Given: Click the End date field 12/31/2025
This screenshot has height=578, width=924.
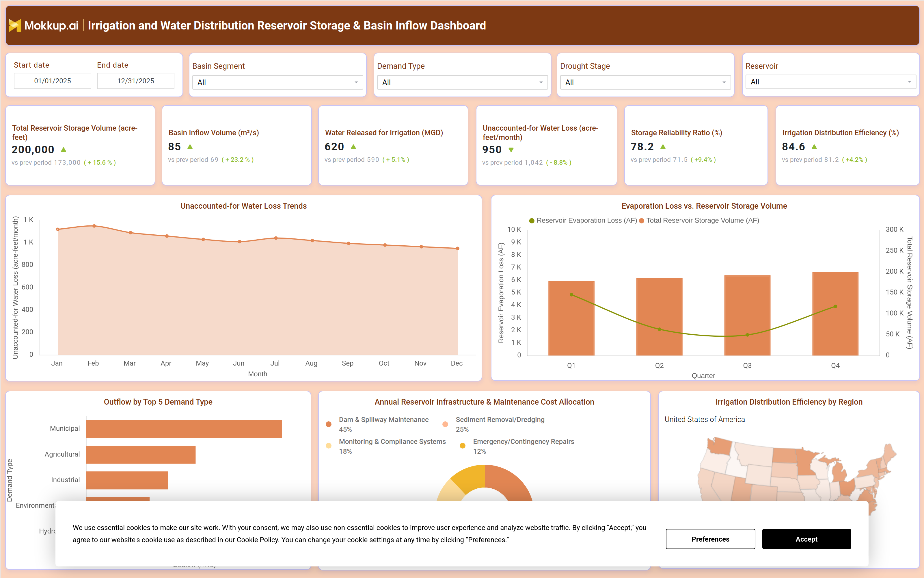Looking at the screenshot, I should click(135, 81).
